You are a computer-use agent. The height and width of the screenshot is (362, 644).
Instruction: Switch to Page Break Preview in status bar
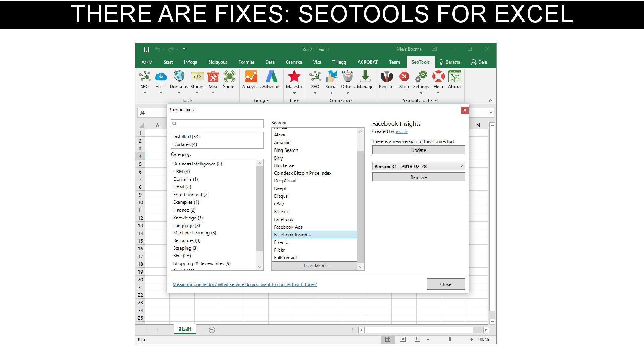(417, 339)
